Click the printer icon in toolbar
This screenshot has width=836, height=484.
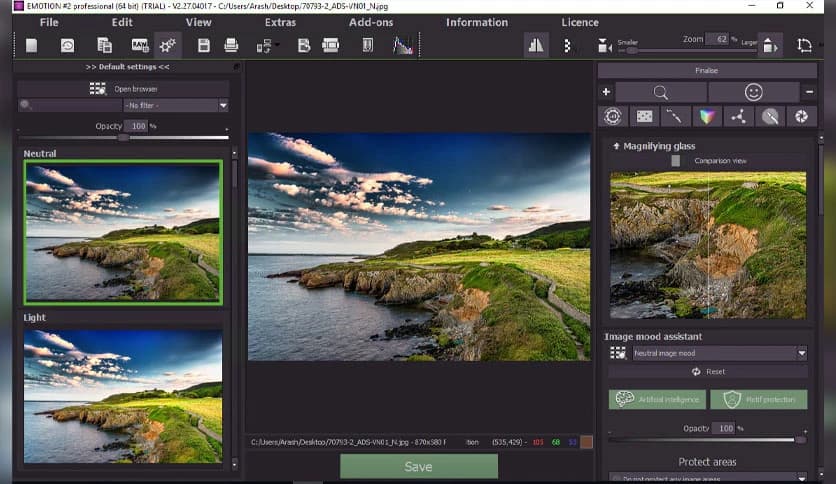[x=231, y=45]
